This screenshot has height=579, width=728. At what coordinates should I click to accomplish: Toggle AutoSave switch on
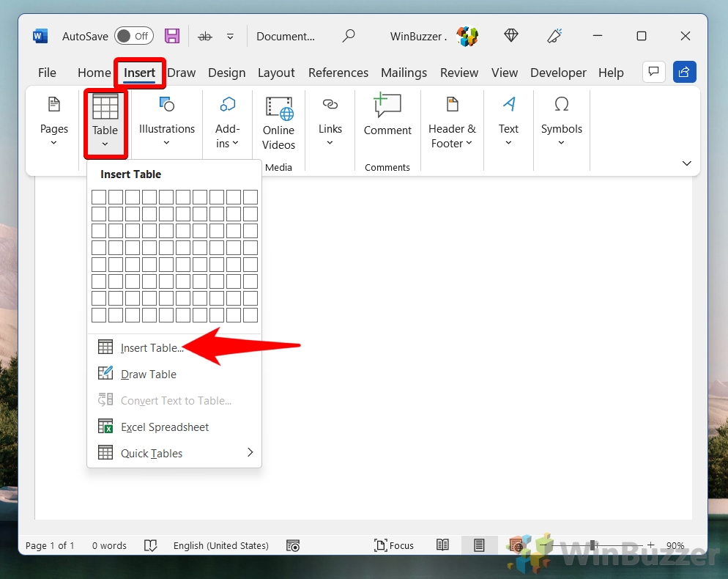click(134, 36)
